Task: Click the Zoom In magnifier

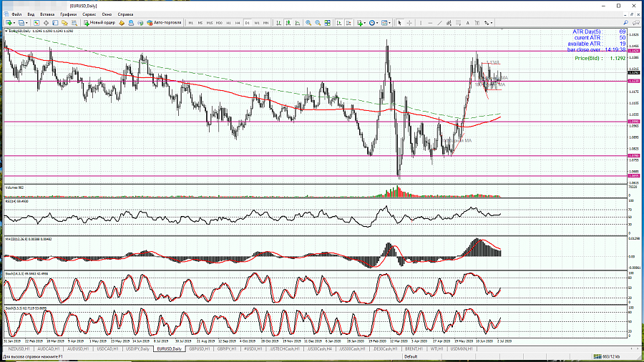Action: 308,23
